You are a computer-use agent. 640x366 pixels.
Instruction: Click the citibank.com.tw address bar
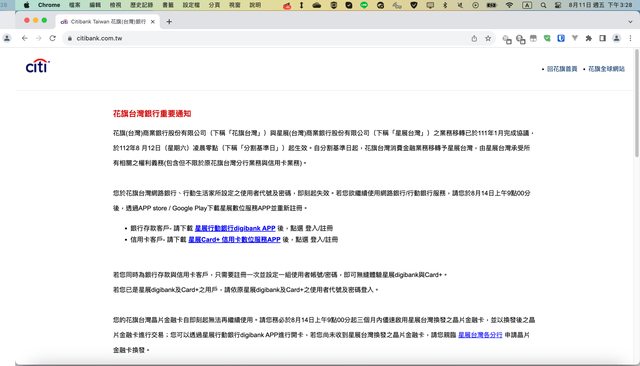point(269,38)
